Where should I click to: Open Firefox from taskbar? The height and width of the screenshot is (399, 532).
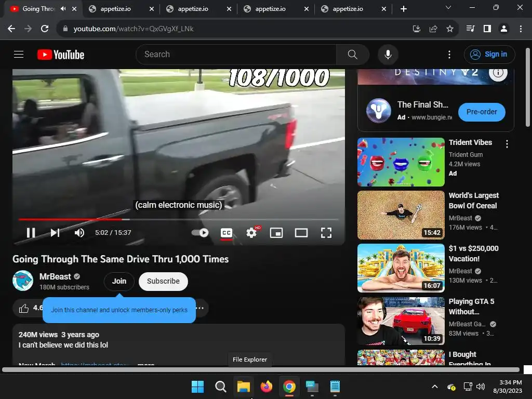tap(267, 387)
